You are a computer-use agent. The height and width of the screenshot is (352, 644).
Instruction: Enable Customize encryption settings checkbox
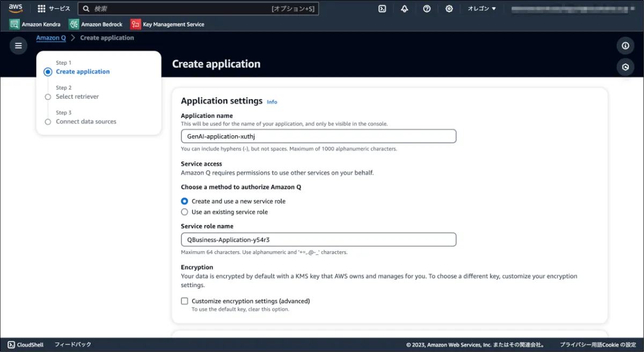[185, 301]
